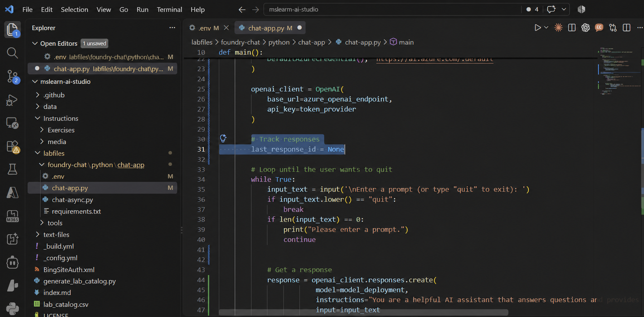
Task: Open the robot-face chat assistant view
Action: 12,262
